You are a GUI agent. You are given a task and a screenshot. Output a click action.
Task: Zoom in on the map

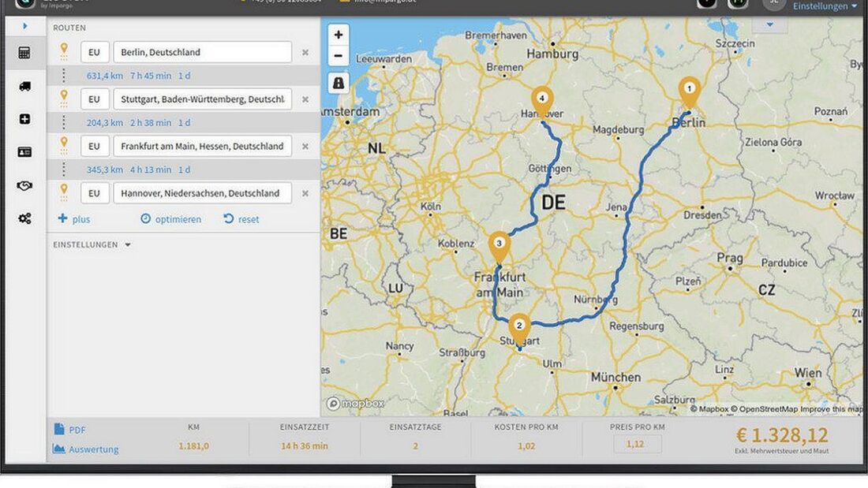(339, 35)
